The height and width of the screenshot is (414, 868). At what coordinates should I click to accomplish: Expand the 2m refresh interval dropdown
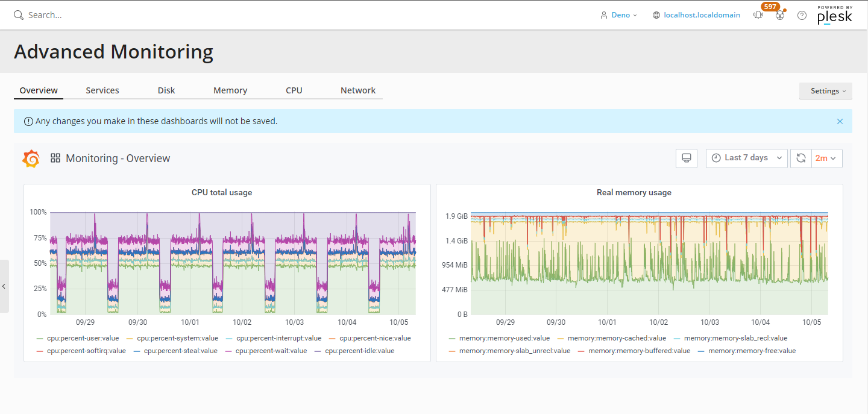826,158
